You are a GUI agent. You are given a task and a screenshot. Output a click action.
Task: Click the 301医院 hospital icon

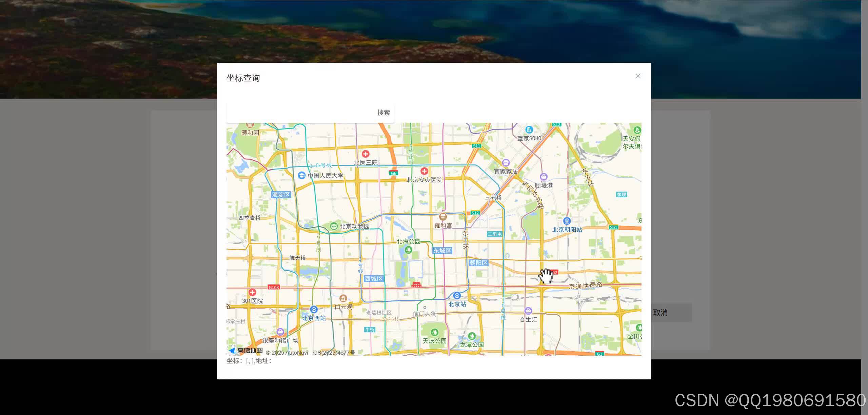pyautogui.click(x=252, y=292)
